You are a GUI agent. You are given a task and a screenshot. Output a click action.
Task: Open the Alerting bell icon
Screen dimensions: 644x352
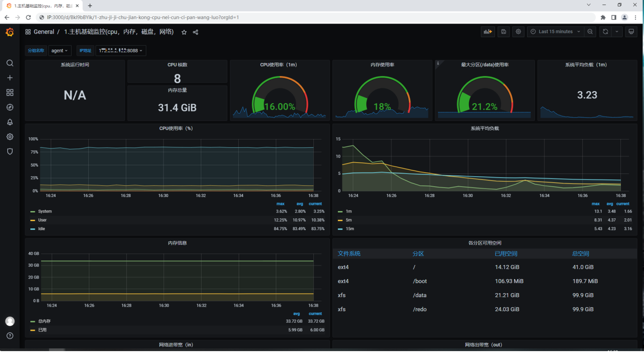[10, 122]
